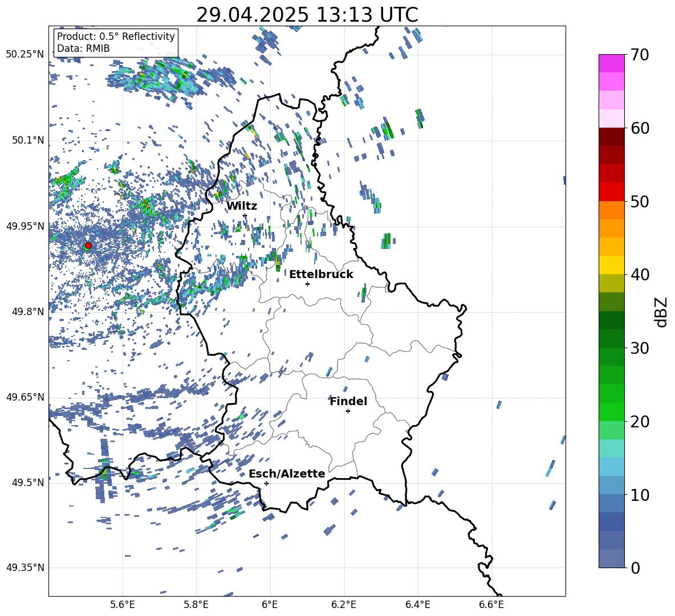Image resolution: width=675 pixels, height=616 pixels.
Task: Click the title 29.04.2025 13:13 UTC
Action: (x=307, y=15)
